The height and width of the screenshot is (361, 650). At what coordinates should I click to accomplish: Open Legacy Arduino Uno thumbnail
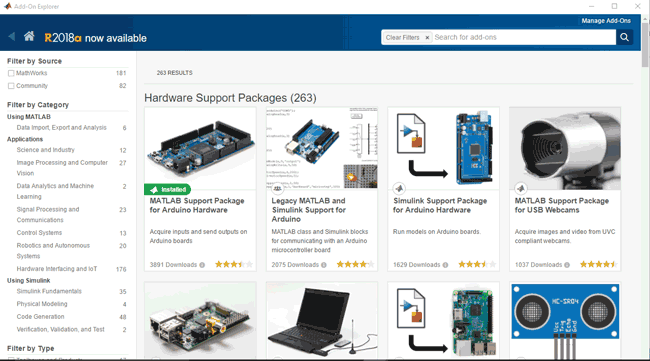(x=322, y=148)
